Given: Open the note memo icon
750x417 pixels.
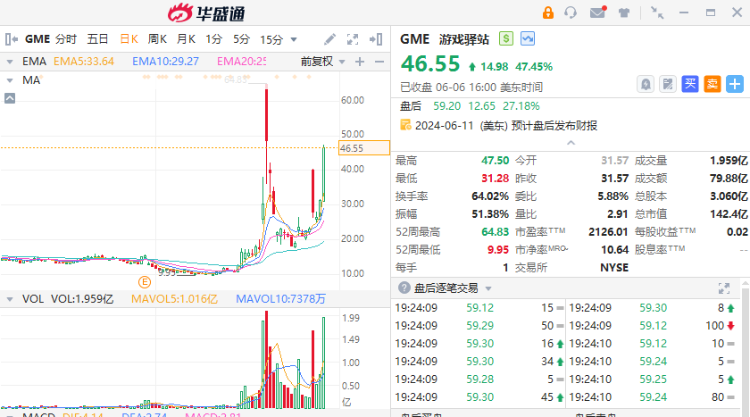Looking at the screenshot, I should coord(668,84).
